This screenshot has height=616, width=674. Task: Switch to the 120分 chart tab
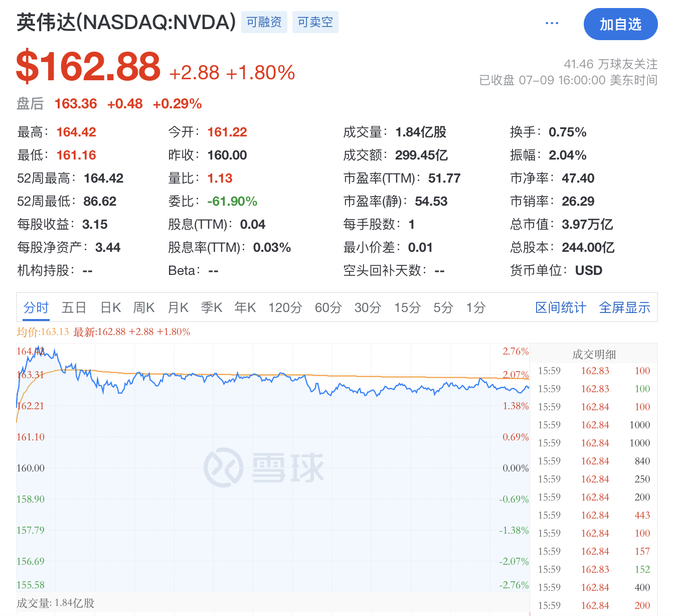tap(285, 307)
